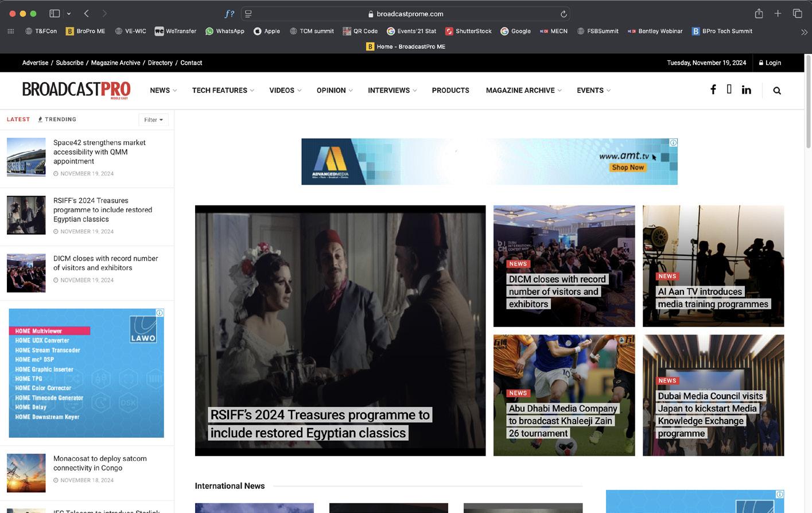The width and height of the screenshot is (812, 513).
Task: Show the tab overview icon
Action: (x=797, y=13)
